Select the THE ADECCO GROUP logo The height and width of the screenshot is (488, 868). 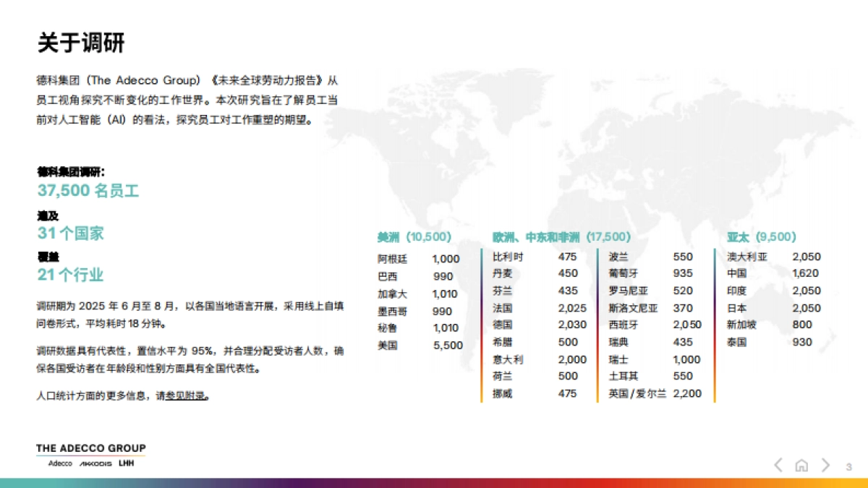90,448
